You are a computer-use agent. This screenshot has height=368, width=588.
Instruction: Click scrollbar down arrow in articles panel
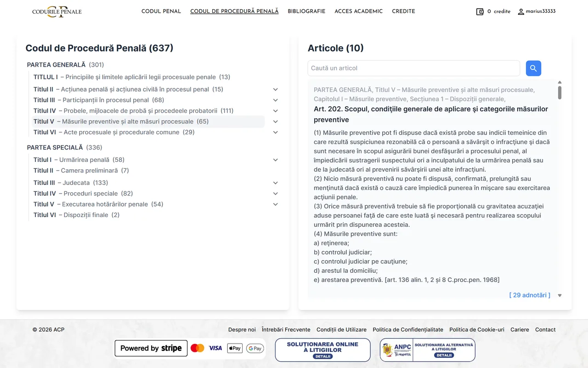560,296
